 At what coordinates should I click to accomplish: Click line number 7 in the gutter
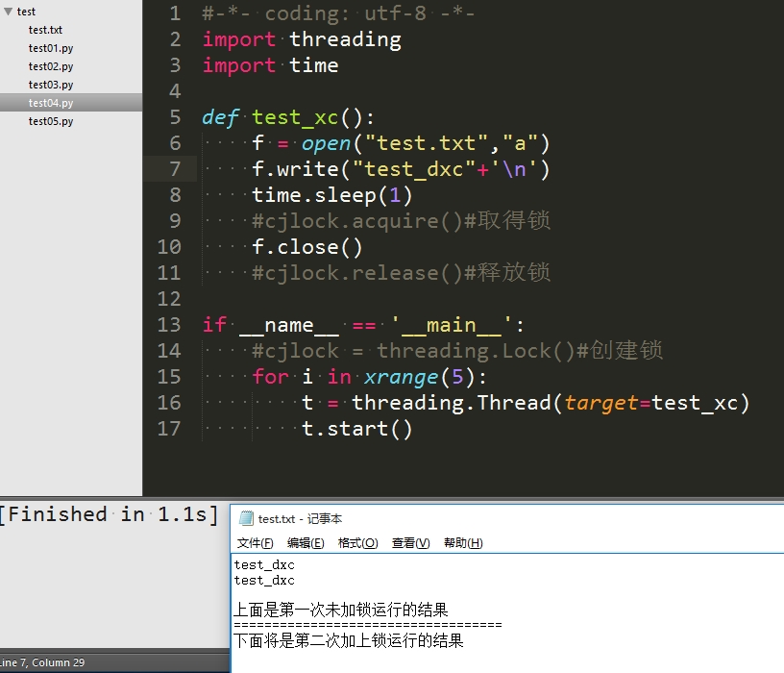174,168
